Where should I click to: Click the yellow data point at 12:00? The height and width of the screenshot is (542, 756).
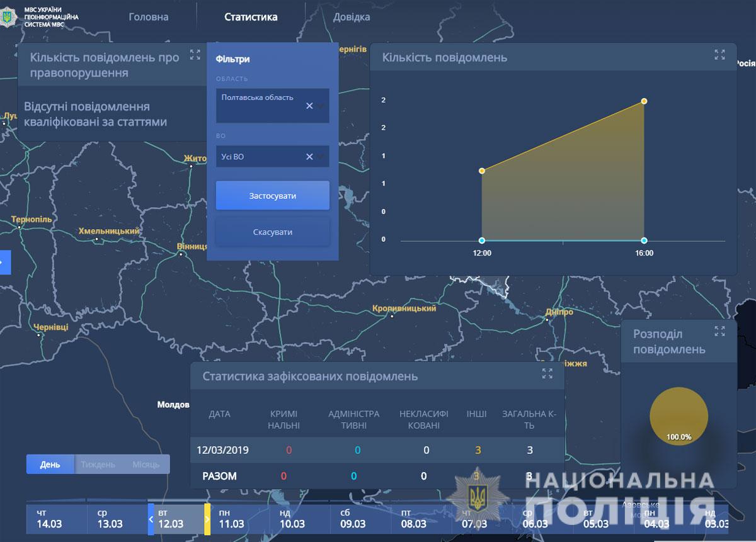[482, 171]
